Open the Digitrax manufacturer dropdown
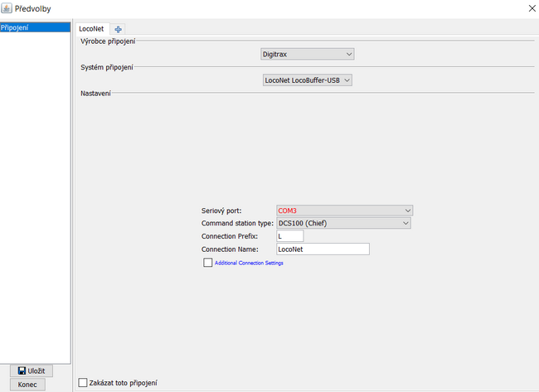Screen dimensions: 539x392 coord(307,54)
